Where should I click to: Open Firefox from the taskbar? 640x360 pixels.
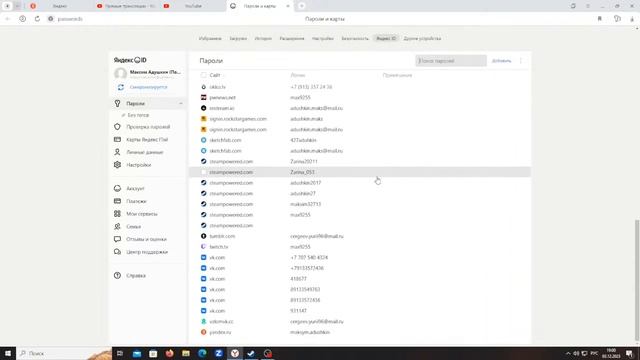169,353
